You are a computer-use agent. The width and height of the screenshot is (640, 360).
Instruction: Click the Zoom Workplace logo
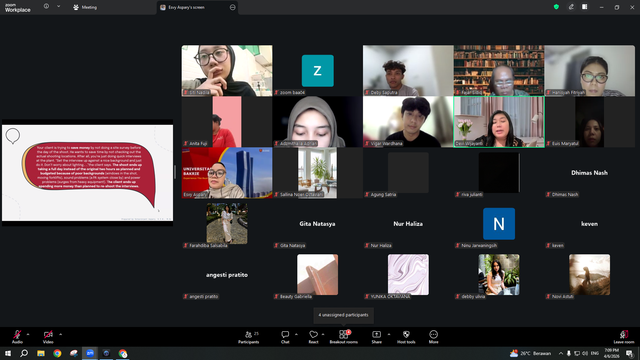tap(18, 8)
